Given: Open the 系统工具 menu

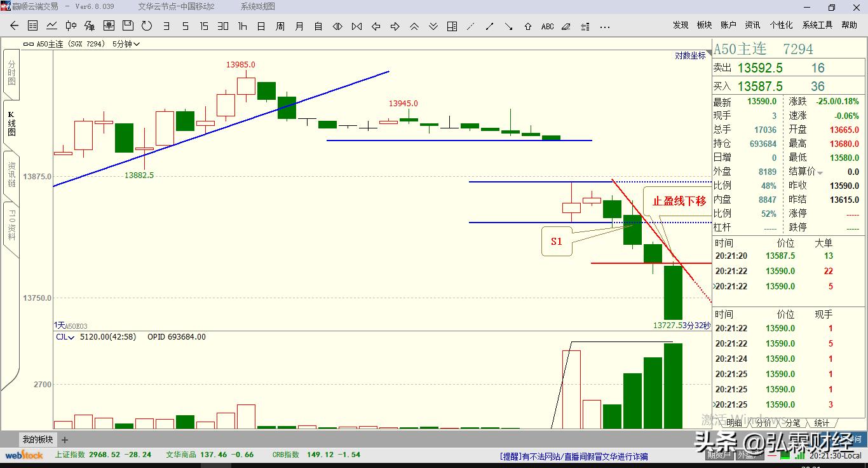Looking at the screenshot, I should (817, 25).
